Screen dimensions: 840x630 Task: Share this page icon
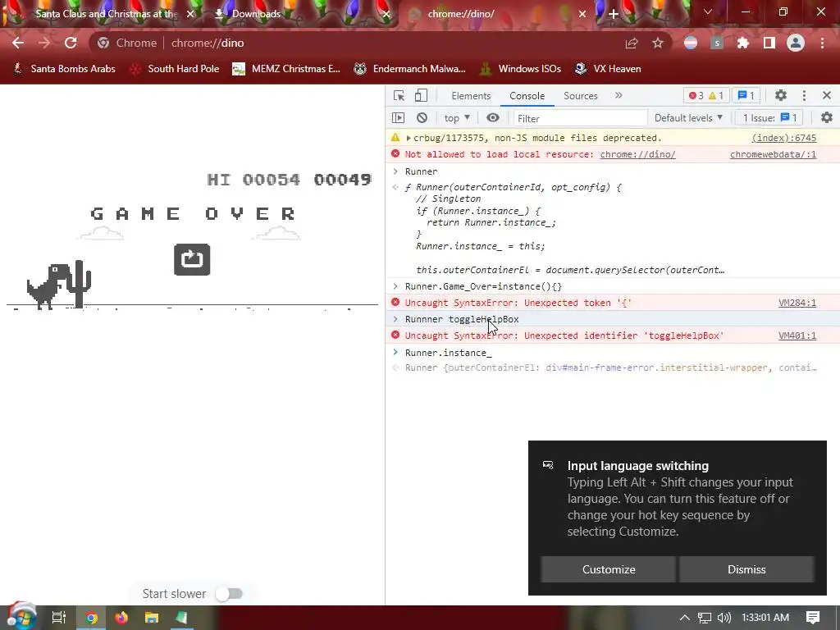632,43
